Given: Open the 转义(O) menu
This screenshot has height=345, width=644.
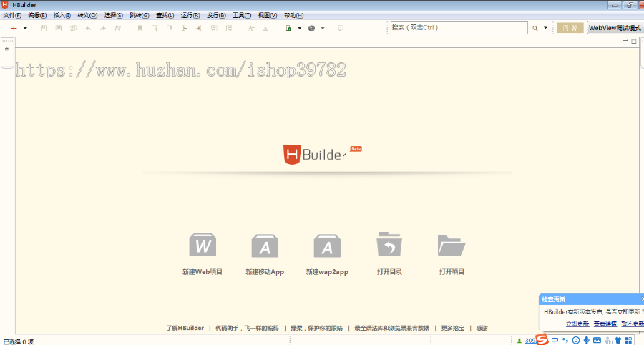Looking at the screenshot, I should (87, 15).
